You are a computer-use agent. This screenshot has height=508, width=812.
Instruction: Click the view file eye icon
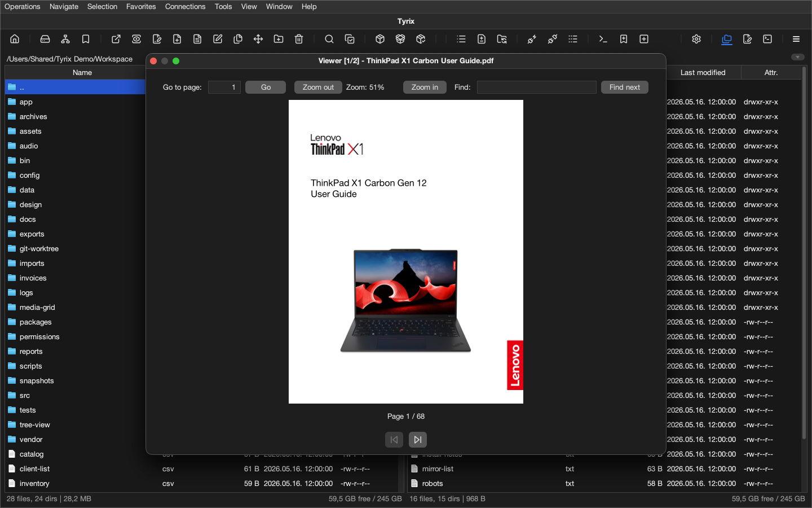coord(136,39)
